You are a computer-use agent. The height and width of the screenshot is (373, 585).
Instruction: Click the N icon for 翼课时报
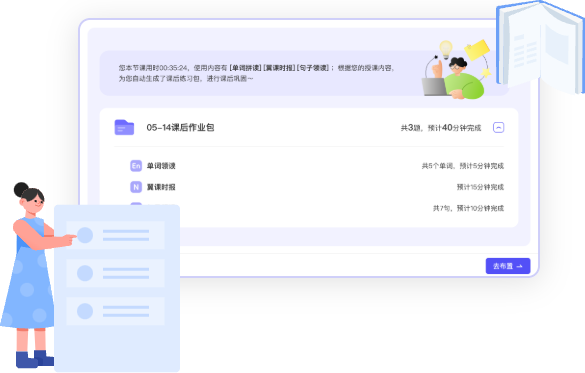(136, 187)
